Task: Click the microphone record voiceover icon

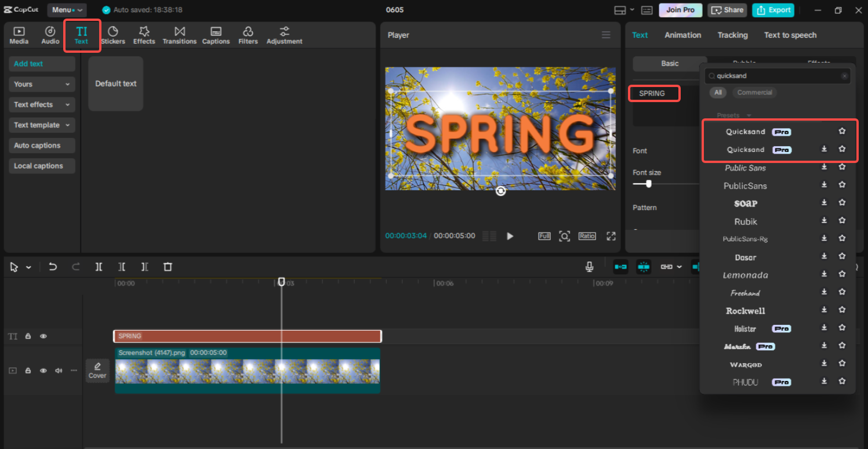Action: pyautogui.click(x=589, y=267)
